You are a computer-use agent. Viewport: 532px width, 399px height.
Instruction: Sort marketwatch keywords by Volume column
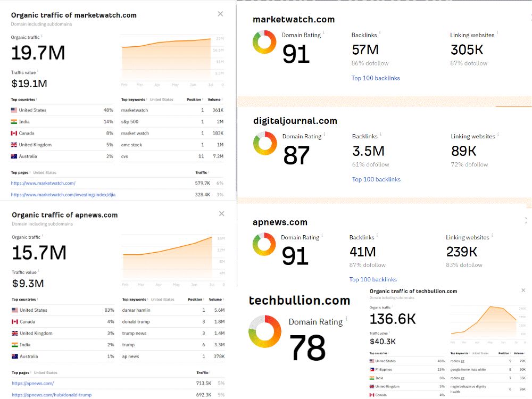(x=215, y=100)
